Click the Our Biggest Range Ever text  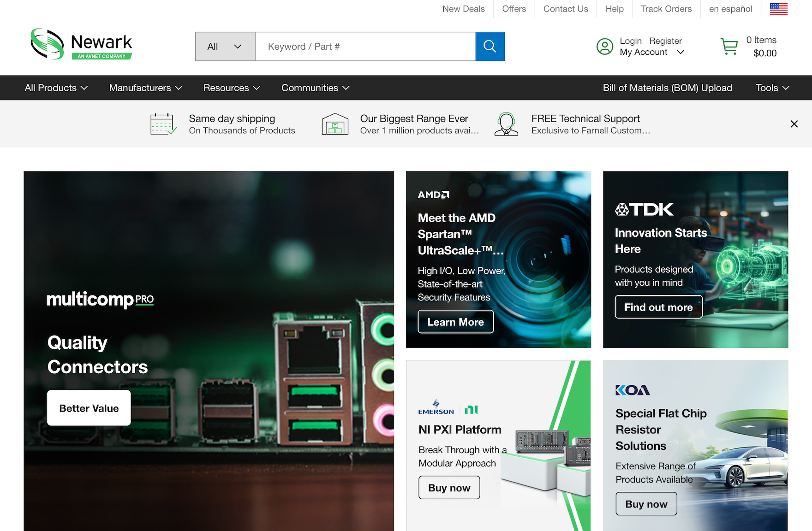point(414,118)
